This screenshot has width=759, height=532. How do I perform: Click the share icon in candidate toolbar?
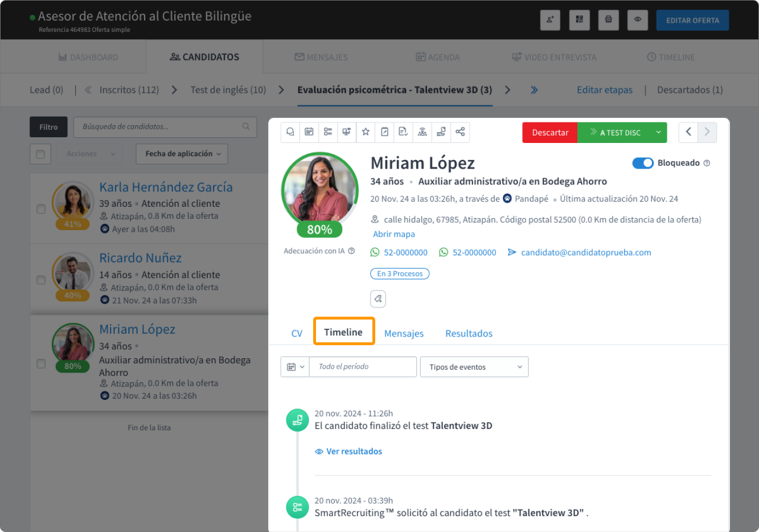460,132
